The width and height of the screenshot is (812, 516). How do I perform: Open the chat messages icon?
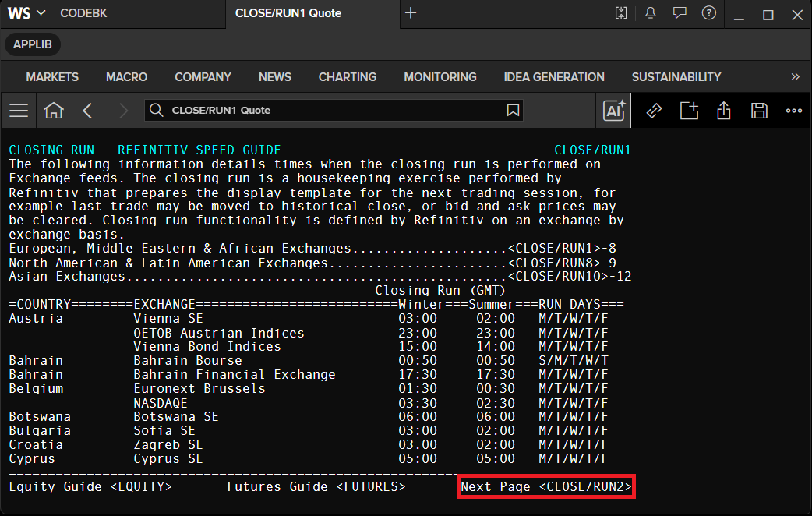[680, 13]
